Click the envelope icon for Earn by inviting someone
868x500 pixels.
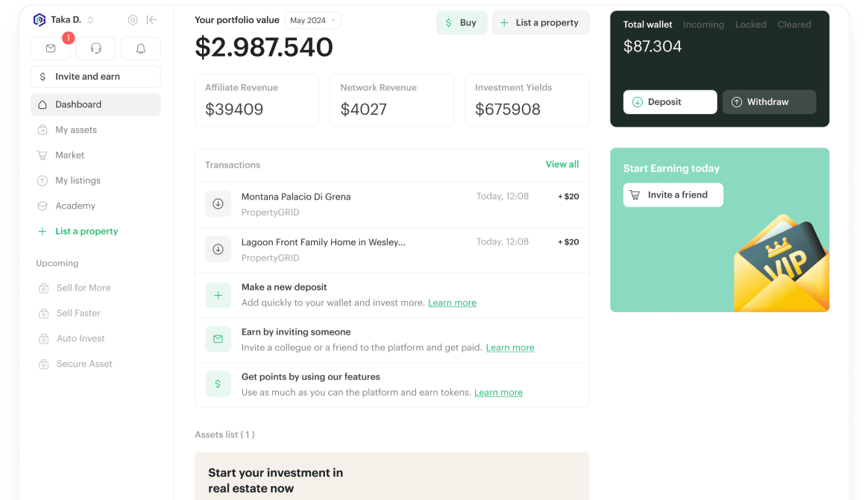[x=218, y=339]
